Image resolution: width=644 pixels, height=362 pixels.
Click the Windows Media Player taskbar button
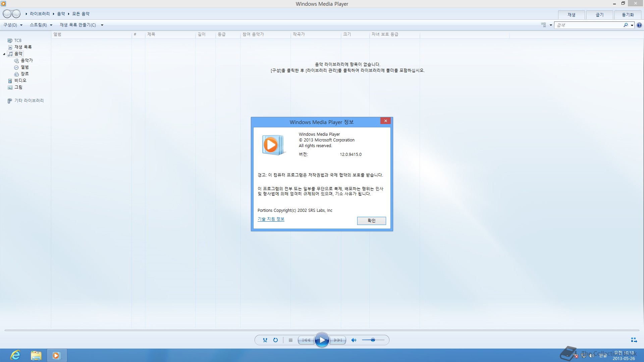(56, 355)
